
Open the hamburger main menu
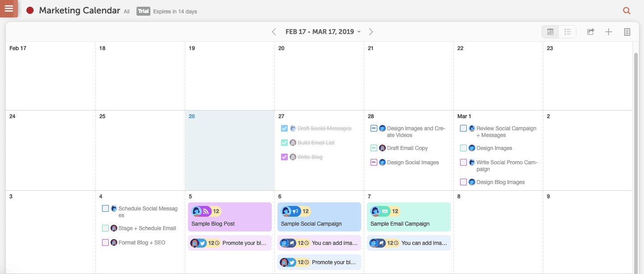9,9
